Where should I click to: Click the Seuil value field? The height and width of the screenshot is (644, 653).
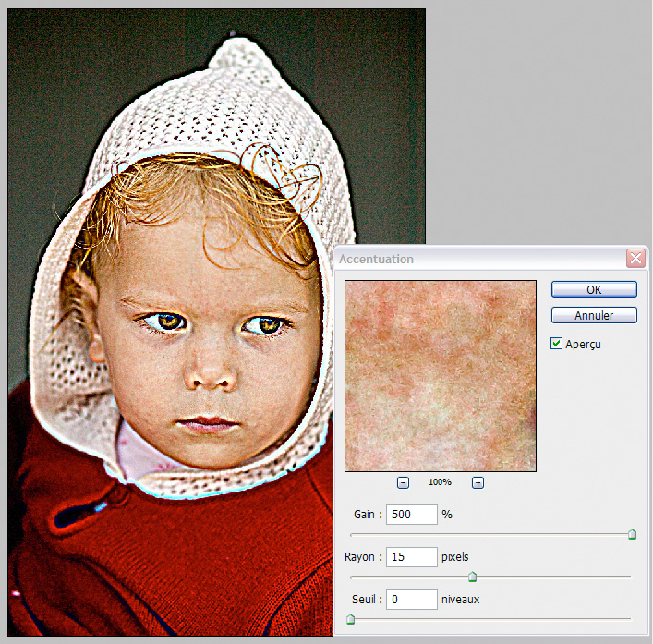pyautogui.click(x=411, y=600)
